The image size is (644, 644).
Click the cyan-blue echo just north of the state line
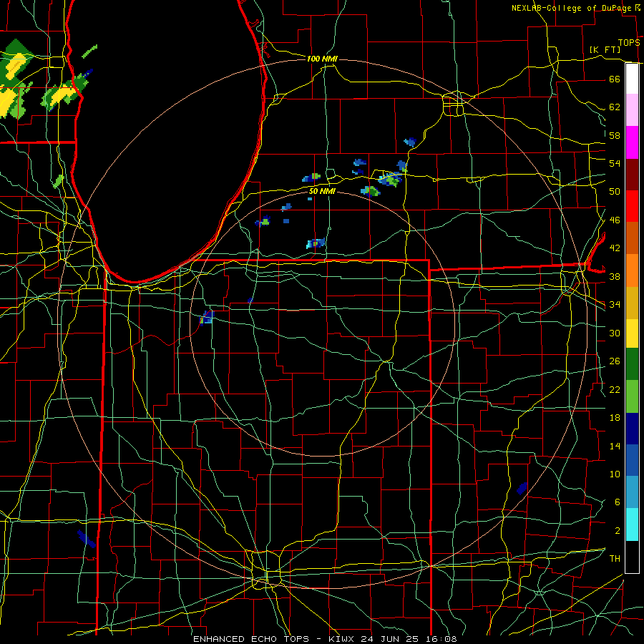click(x=316, y=243)
